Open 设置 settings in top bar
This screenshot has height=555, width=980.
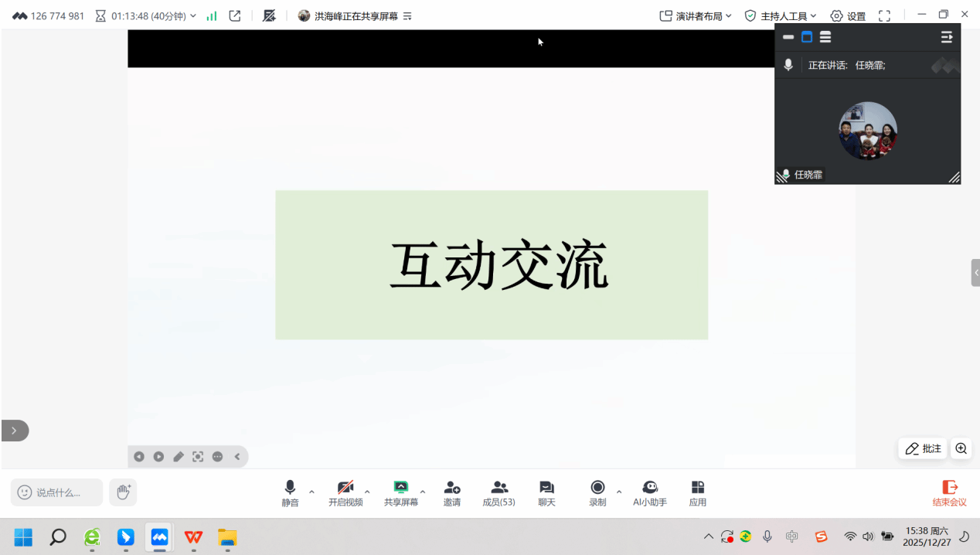tap(848, 15)
